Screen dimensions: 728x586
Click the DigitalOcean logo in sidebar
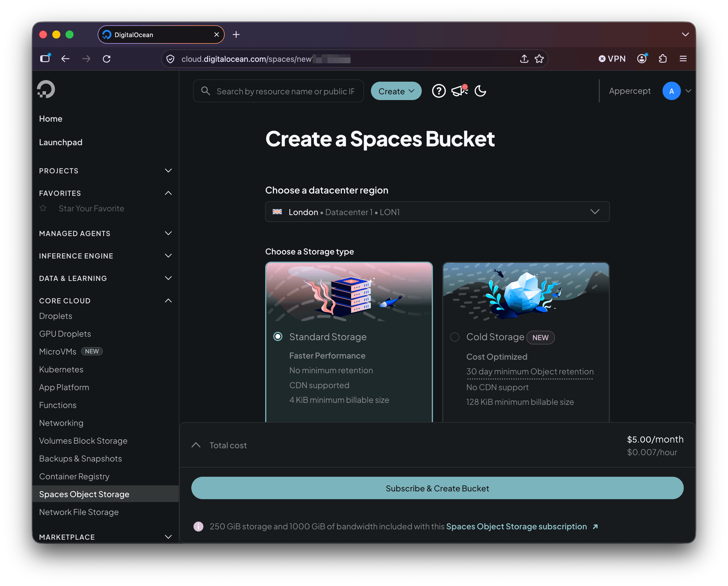[46, 89]
